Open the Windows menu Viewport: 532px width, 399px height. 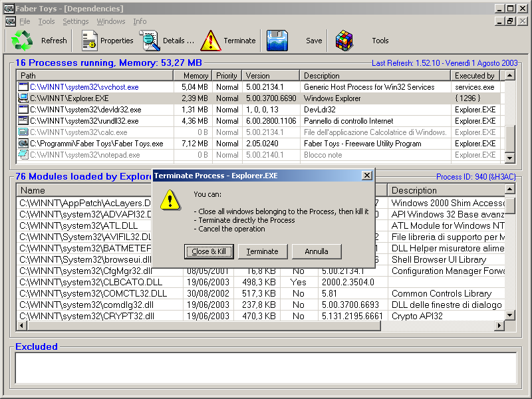(110, 21)
